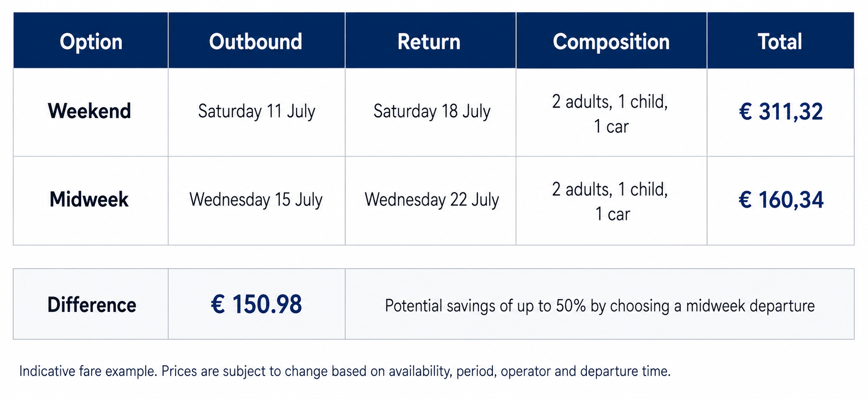Click the Composition column header

(x=611, y=42)
